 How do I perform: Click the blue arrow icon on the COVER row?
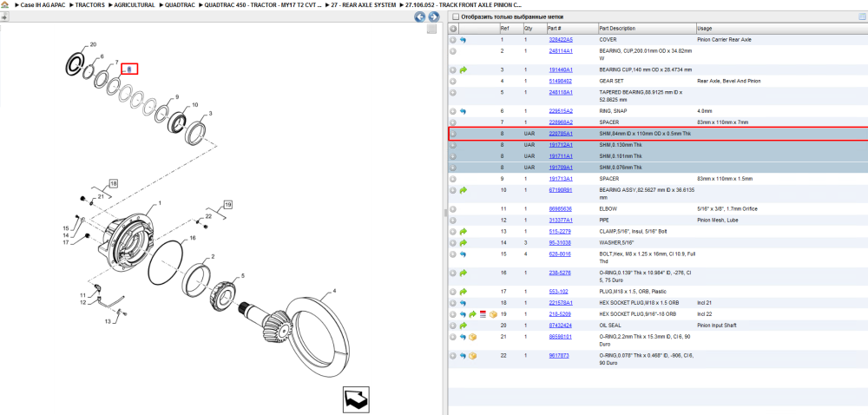464,40
